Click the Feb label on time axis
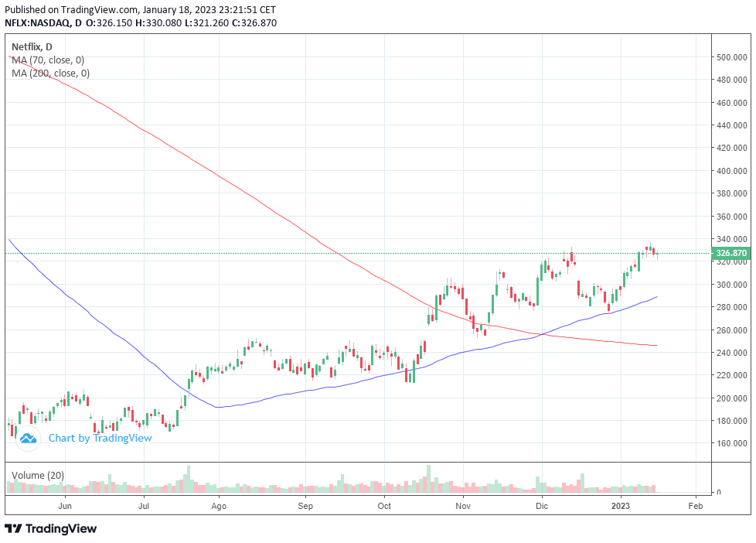Image resolution: width=756 pixels, height=543 pixels. click(x=695, y=506)
